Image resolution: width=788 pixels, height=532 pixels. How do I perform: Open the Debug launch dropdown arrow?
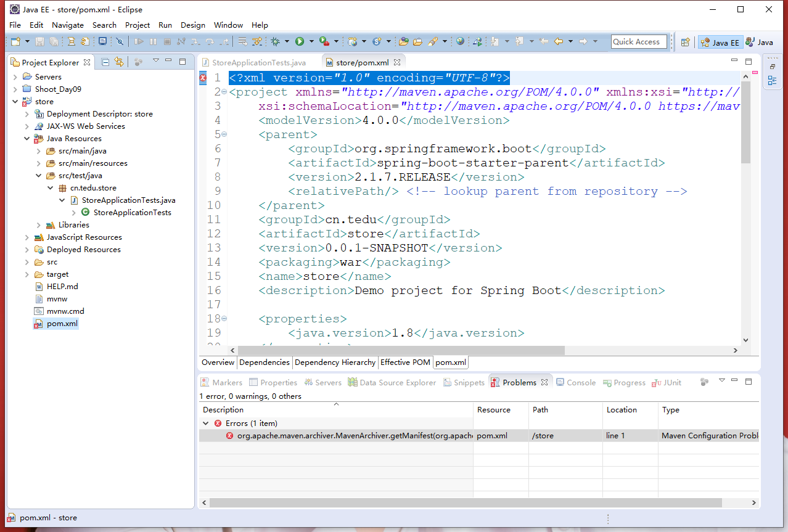[286, 41]
